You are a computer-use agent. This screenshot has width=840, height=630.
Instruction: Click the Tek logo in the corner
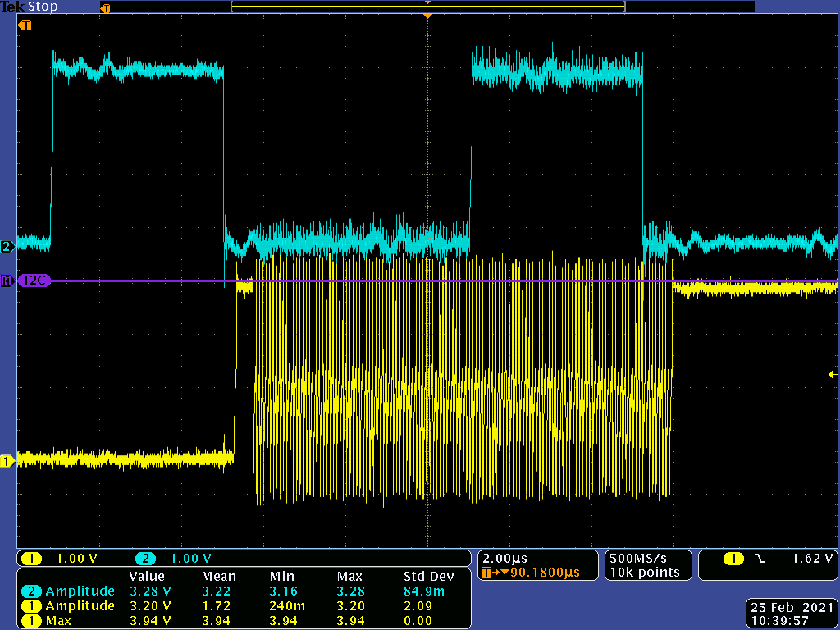[x=11, y=7]
